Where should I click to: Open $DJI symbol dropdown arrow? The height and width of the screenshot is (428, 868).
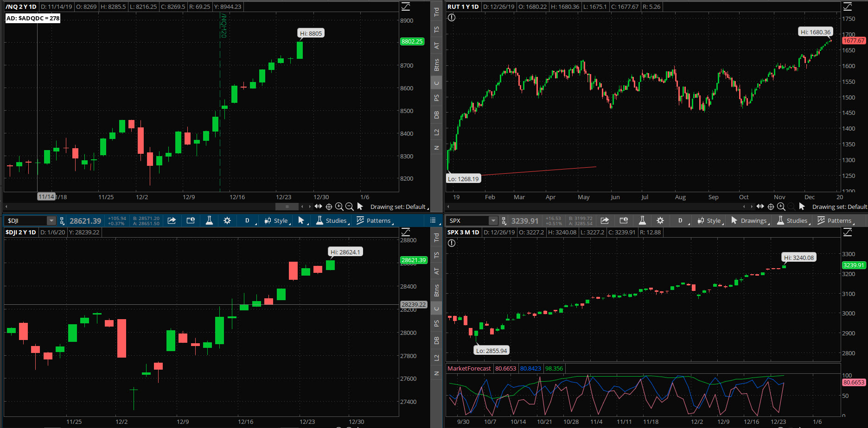51,221
